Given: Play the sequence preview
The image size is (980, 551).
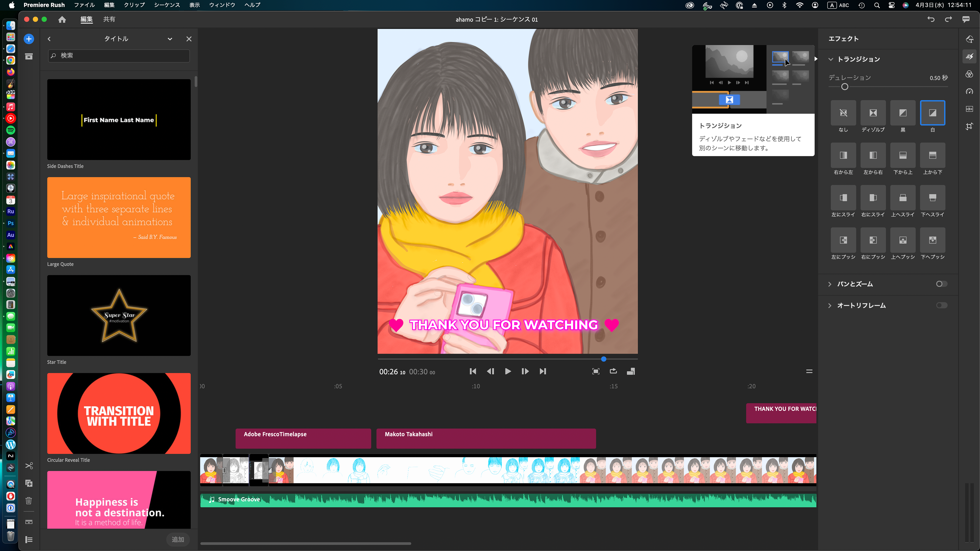Looking at the screenshot, I should pos(508,371).
